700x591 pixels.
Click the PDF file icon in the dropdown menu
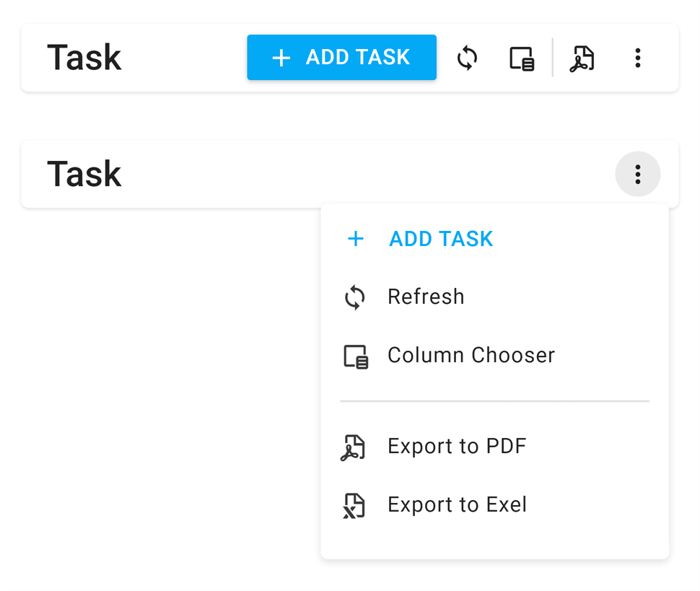[354, 447]
